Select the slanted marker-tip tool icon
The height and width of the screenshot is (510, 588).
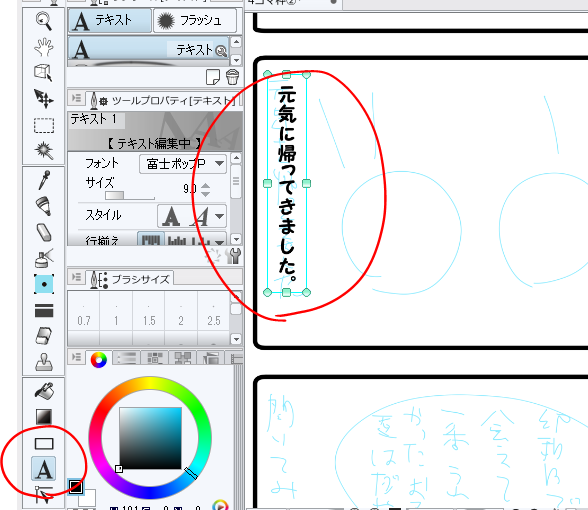(44, 232)
